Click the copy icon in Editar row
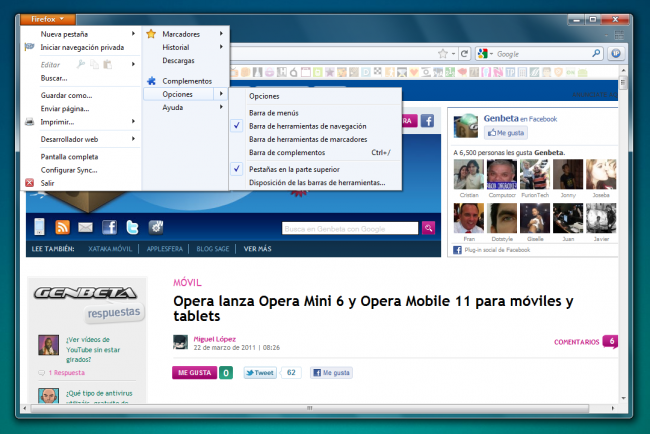The image size is (650, 434). pos(95,64)
